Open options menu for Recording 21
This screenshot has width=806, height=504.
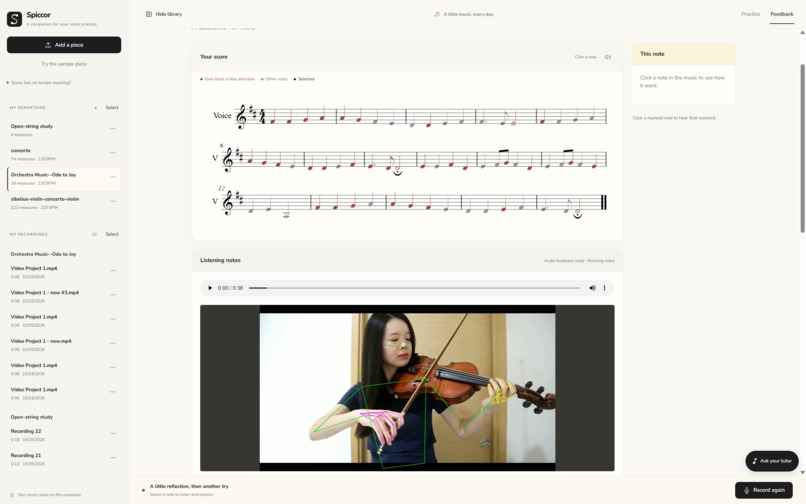coord(113,457)
